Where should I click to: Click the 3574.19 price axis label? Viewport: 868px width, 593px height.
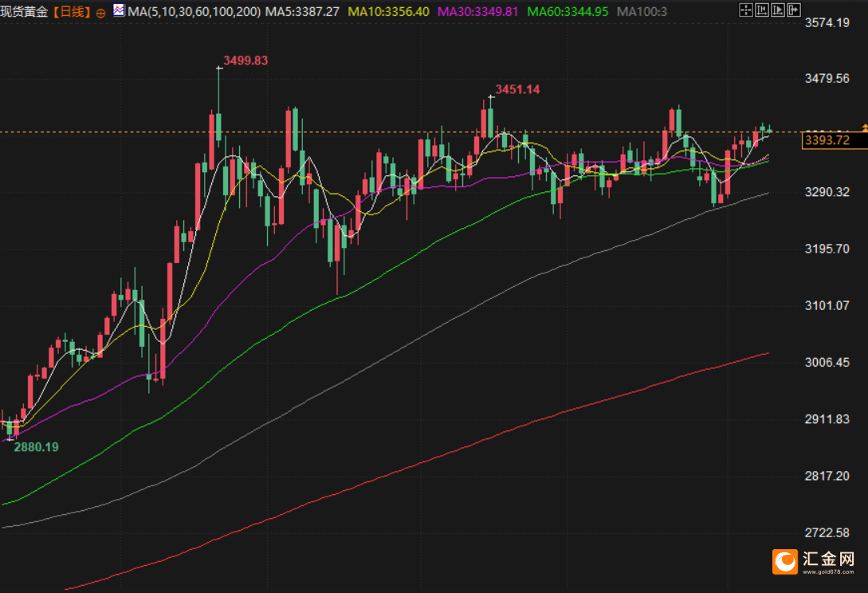(x=827, y=22)
